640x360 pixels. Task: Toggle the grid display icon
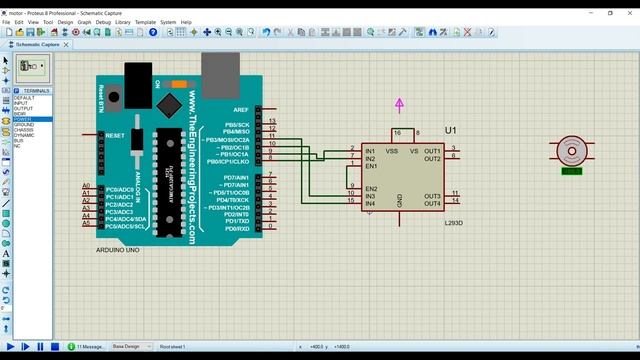[180, 32]
